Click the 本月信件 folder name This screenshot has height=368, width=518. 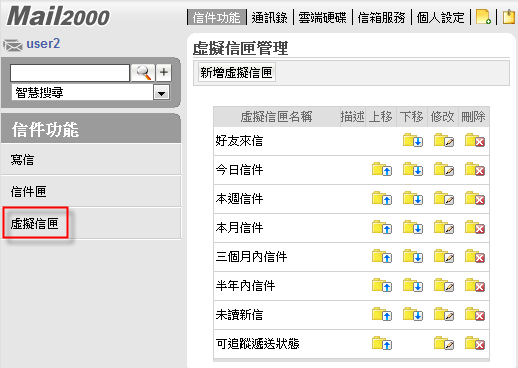(x=239, y=228)
